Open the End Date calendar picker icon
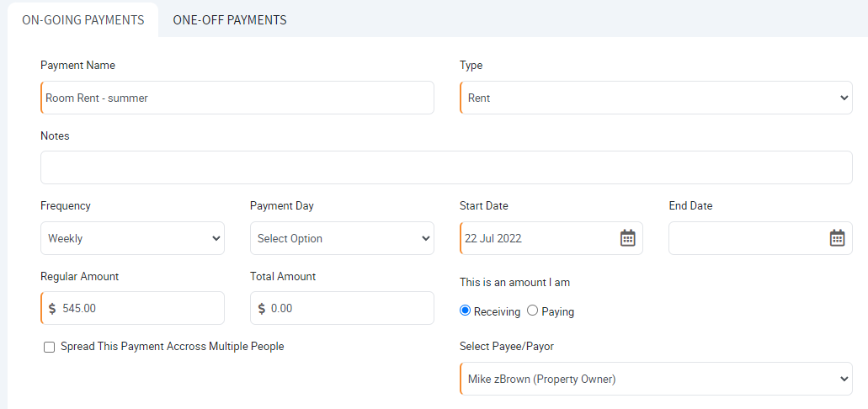Image resolution: width=868 pixels, height=409 pixels. pyautogui.click(x=837, y=238)
